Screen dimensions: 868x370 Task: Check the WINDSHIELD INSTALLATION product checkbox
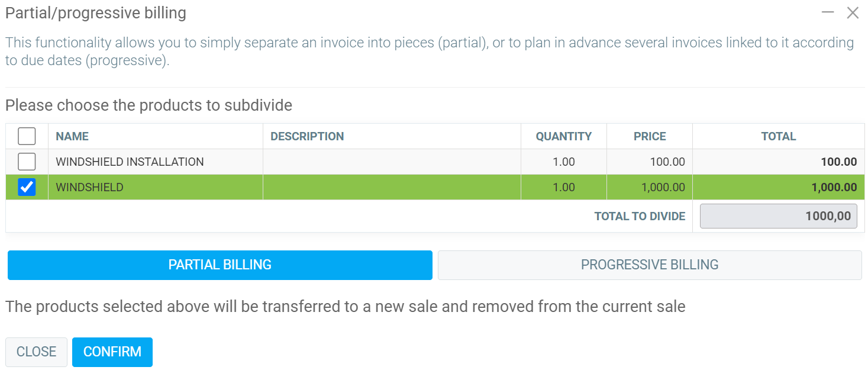27,162
